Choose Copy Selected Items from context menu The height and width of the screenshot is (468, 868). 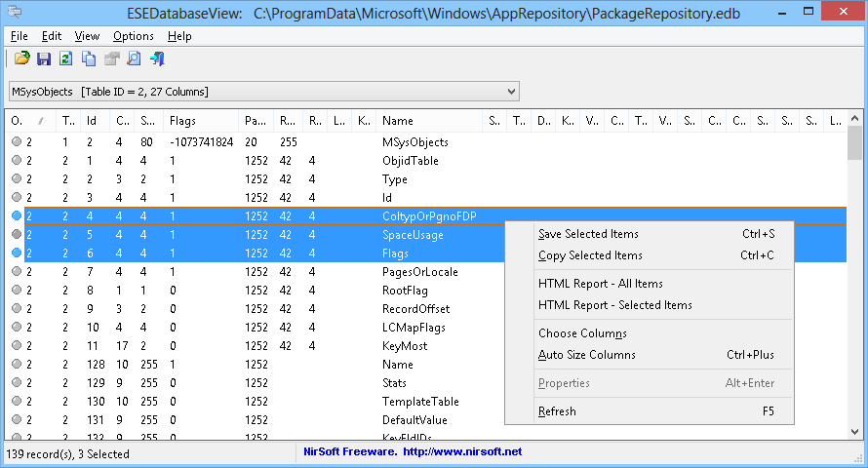click(x=650, y=255)
